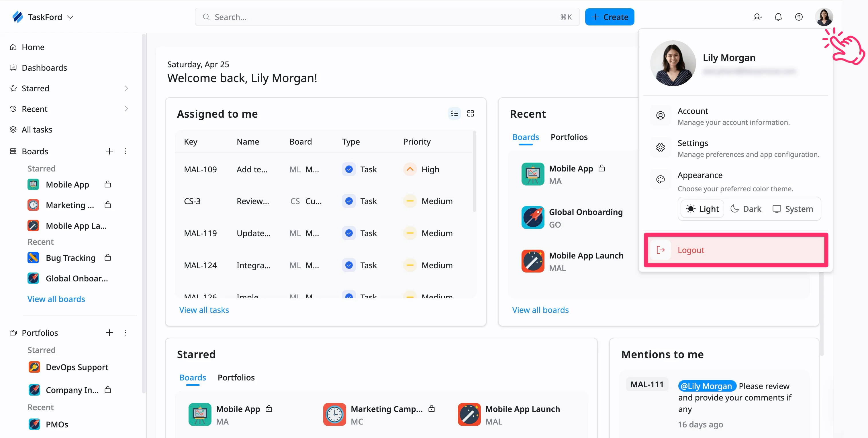This screenshot has width=868, height=438.
Task: Open the TaskFord workspace dropdown
Action: pos(70,17)
